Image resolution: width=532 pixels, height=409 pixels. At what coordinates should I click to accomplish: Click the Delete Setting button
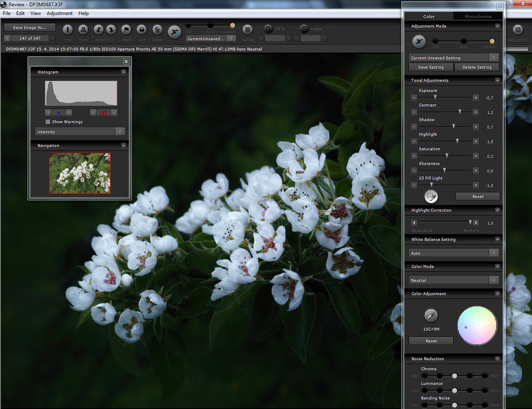(477, 67)
